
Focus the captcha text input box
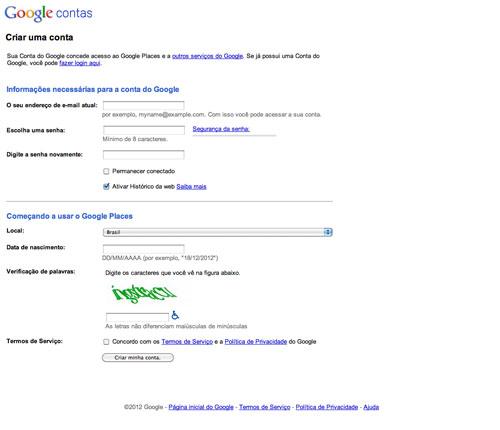(137, 317)
